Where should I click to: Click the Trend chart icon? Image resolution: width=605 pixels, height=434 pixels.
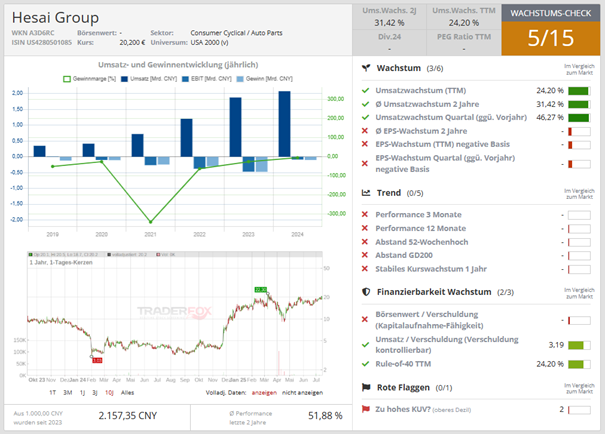pos(366,193)
